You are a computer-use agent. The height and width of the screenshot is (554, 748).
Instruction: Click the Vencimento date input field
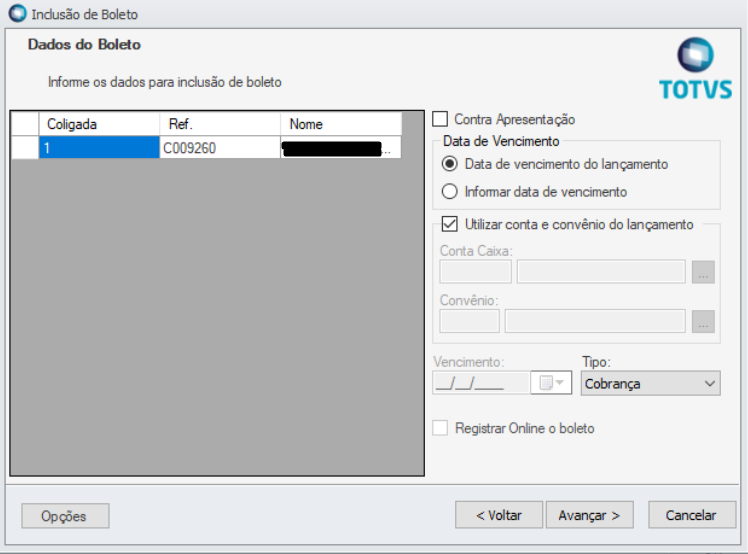pos(481,383)
